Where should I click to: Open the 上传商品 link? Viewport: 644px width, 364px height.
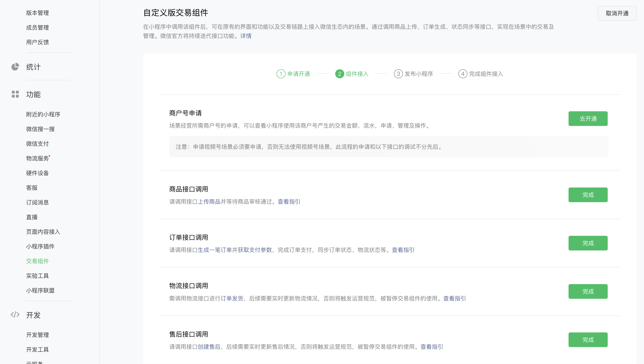tap(209, 202)
